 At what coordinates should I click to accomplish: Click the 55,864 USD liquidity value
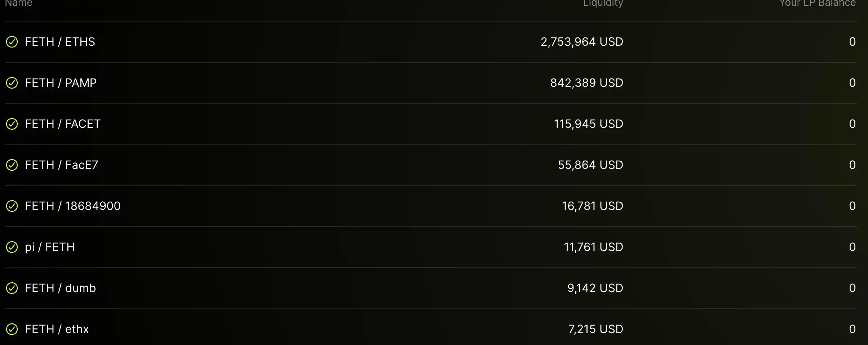(x=590, y=165)
